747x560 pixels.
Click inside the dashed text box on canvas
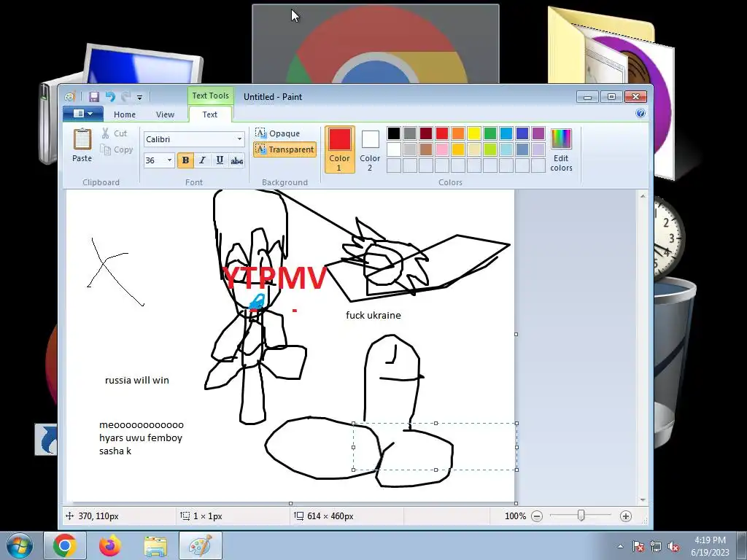pyautogui.click(x=435, y=446)
